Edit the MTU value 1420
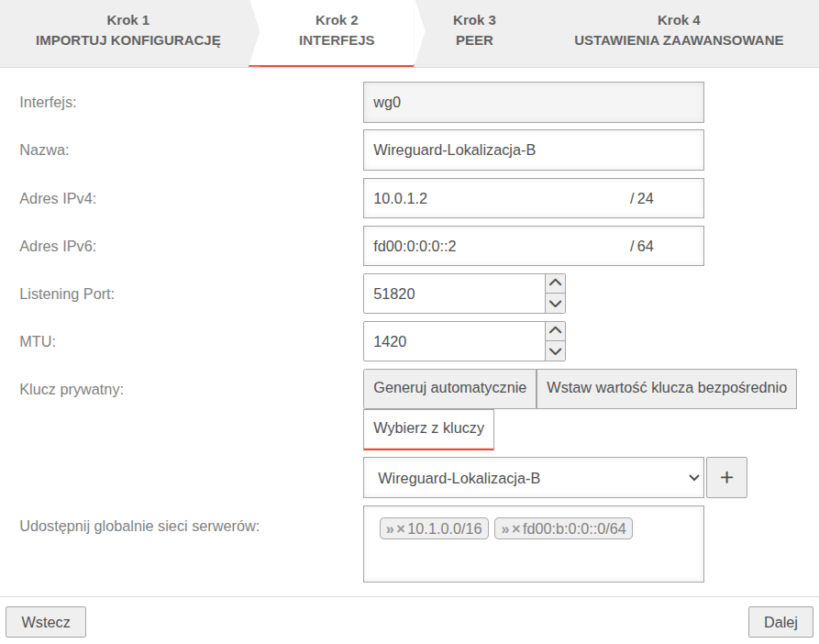The image size is (819, 644). [x=454, y=341]
